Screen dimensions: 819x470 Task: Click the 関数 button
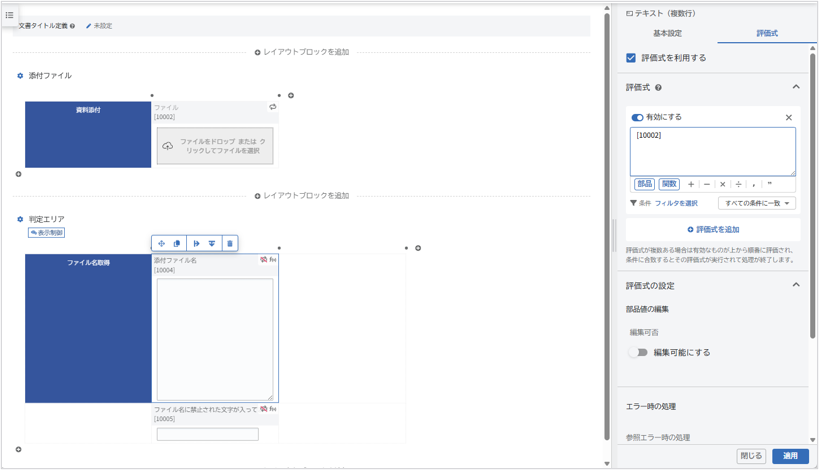(x=669, y=184)
